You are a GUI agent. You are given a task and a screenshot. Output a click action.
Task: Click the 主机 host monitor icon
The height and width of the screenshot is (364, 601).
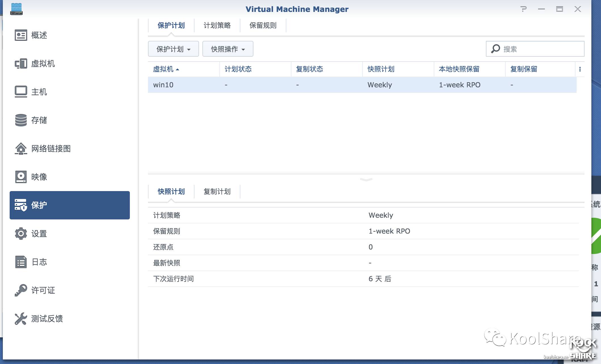tap(21, 92)
